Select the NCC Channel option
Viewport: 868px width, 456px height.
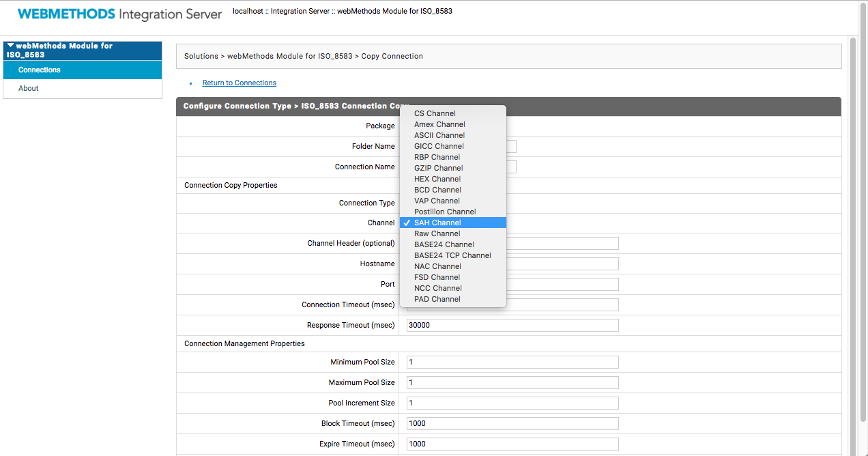453,288
